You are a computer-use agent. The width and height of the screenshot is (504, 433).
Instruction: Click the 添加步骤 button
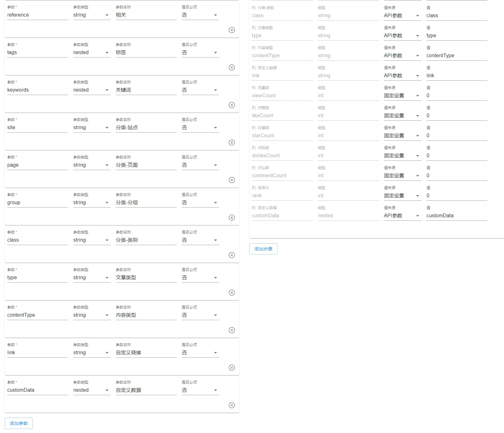coord(263,249)
